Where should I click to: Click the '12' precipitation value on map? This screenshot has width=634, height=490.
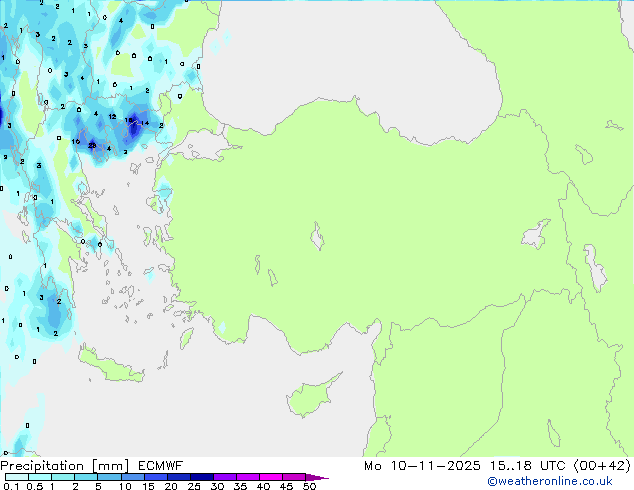click(112, 116)
